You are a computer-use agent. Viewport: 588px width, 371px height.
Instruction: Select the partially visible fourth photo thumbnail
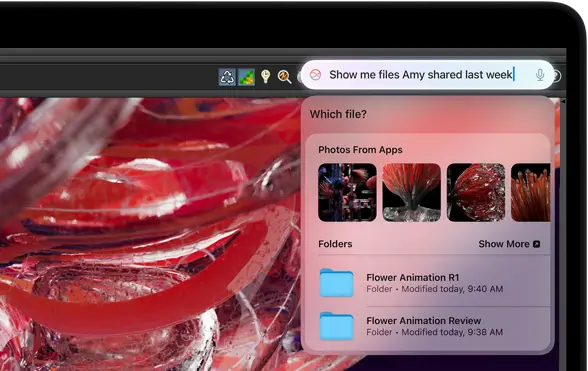point(531,192)
